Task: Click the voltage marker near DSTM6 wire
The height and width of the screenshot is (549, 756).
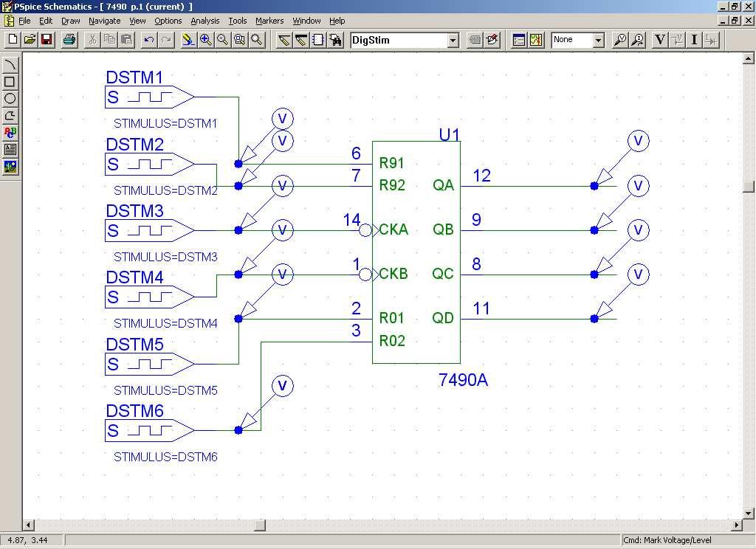Action: (x=283, y=386)
